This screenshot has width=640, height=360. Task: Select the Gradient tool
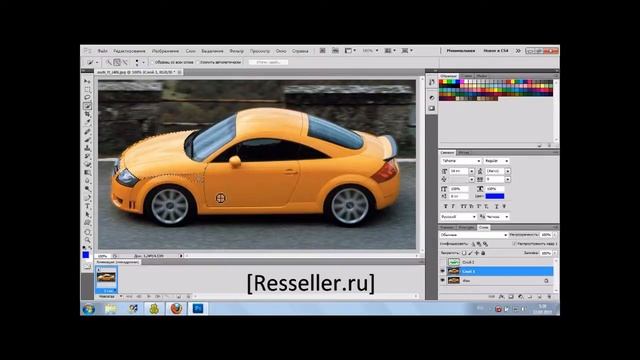point(87,172)
